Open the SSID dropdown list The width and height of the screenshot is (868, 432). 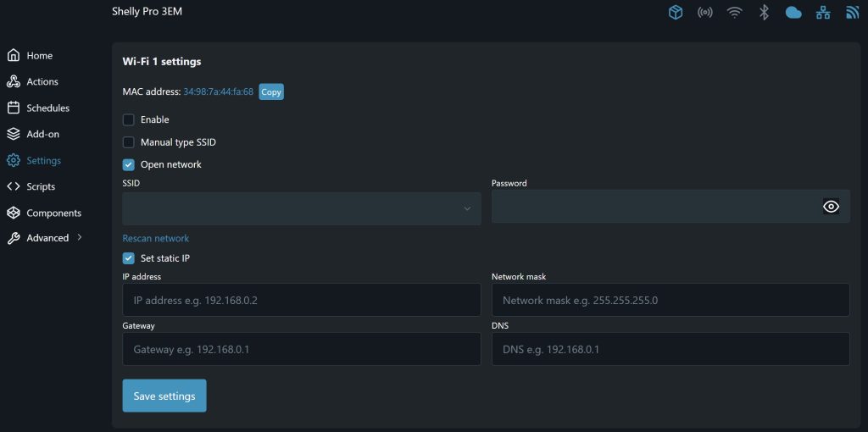pyautogui.click(x=301, y=208)
